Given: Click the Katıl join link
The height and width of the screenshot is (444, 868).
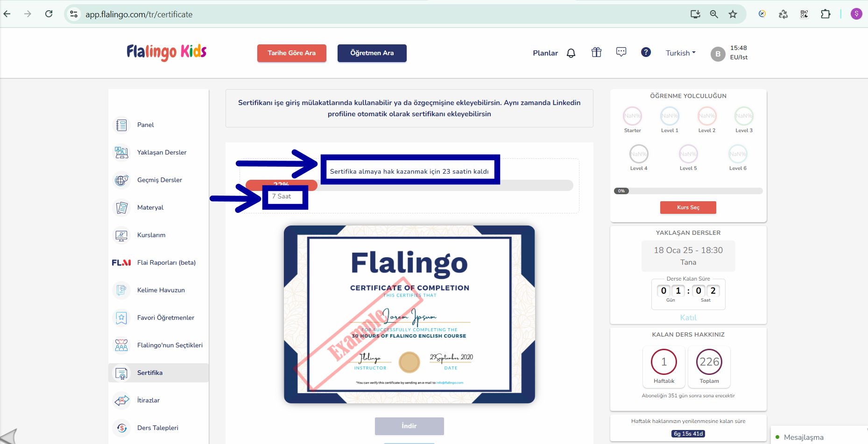Looking at the screenshot, I should 688,317.
